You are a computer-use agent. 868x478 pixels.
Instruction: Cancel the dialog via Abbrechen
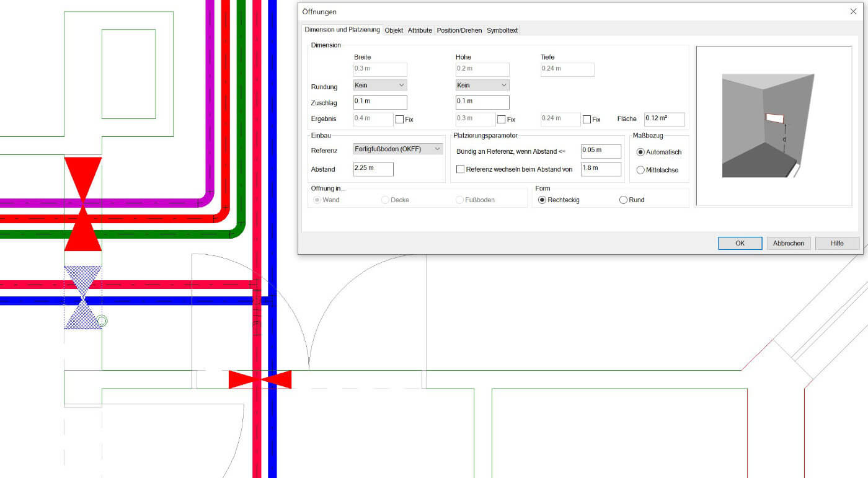788,243
